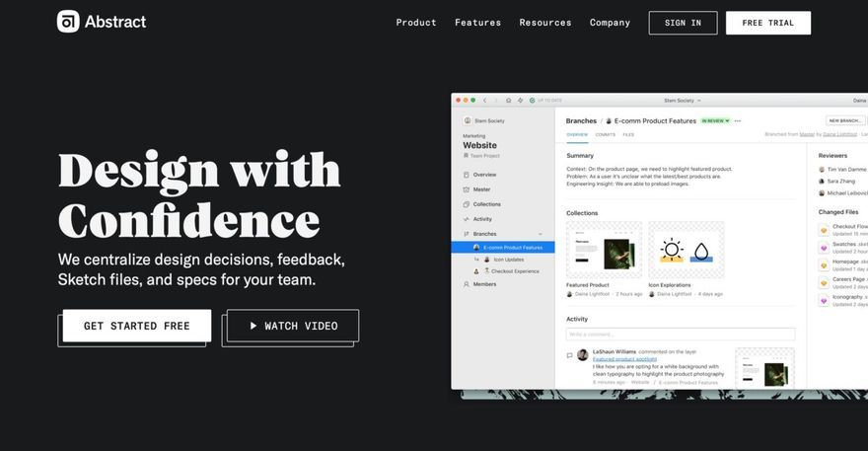Switch to the OVERVIEW tab
Image resolution: width=868 pixels, height=451 pixels.
577,134
